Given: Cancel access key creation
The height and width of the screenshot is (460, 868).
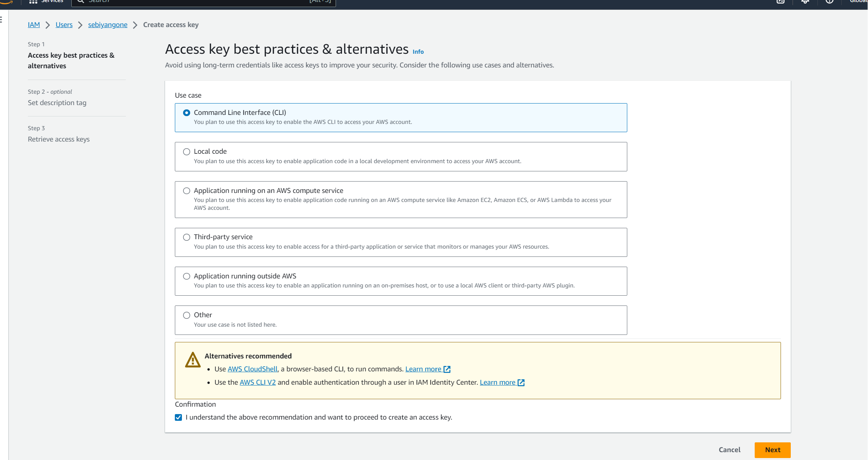Looking at the screenshot, I should [729, 450].
